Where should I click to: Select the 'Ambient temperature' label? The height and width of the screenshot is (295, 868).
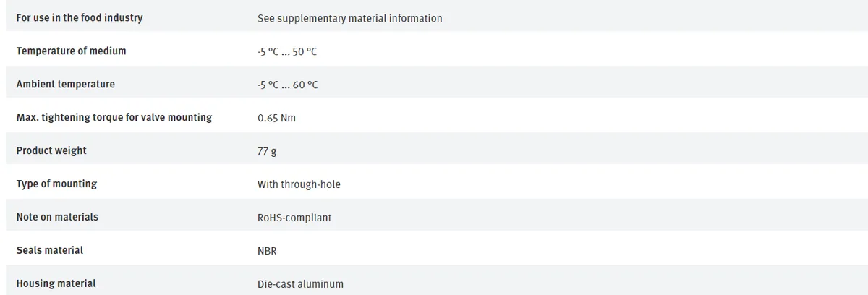point(65,84)
